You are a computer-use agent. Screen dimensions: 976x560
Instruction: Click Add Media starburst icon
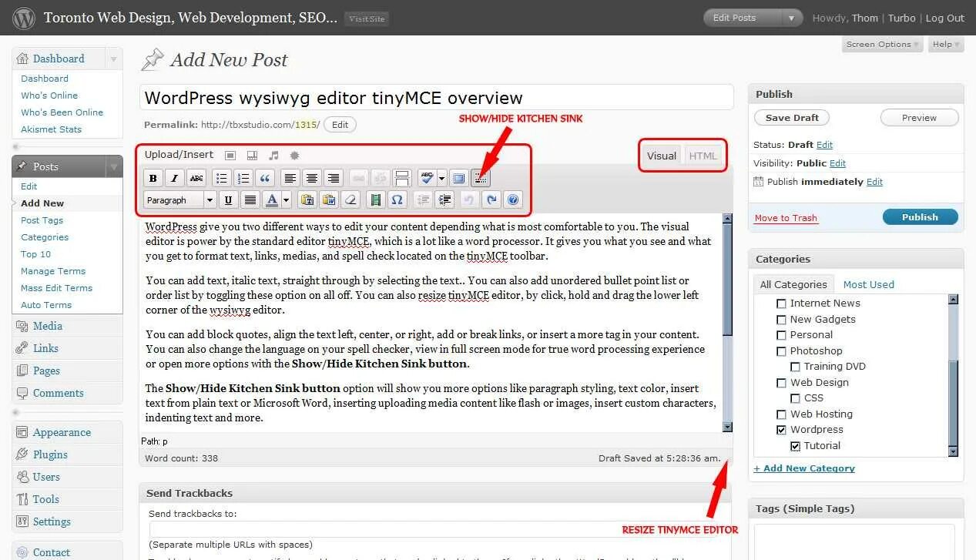[x=294, y=156]
